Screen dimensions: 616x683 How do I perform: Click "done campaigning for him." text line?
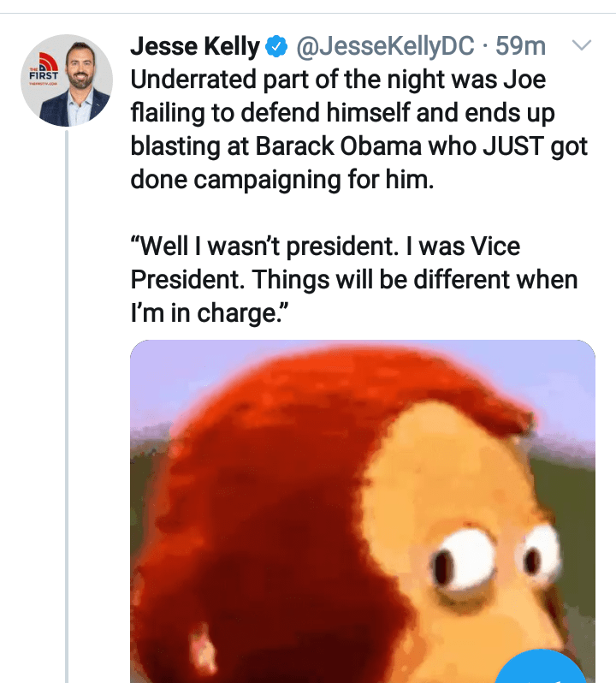[282, 181]
